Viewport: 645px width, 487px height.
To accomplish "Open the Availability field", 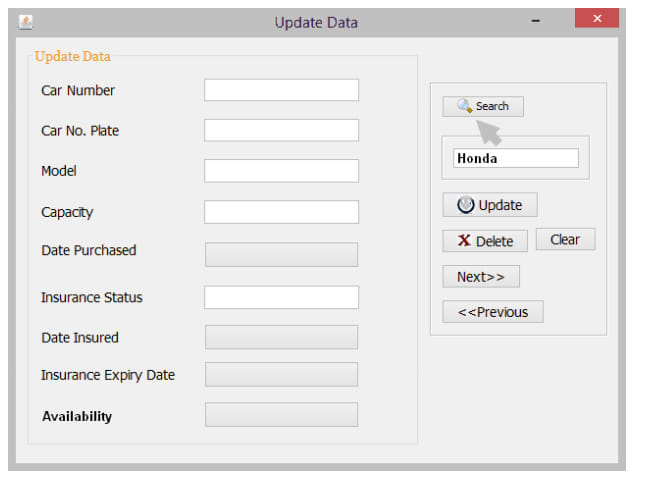I will point(281,415).
